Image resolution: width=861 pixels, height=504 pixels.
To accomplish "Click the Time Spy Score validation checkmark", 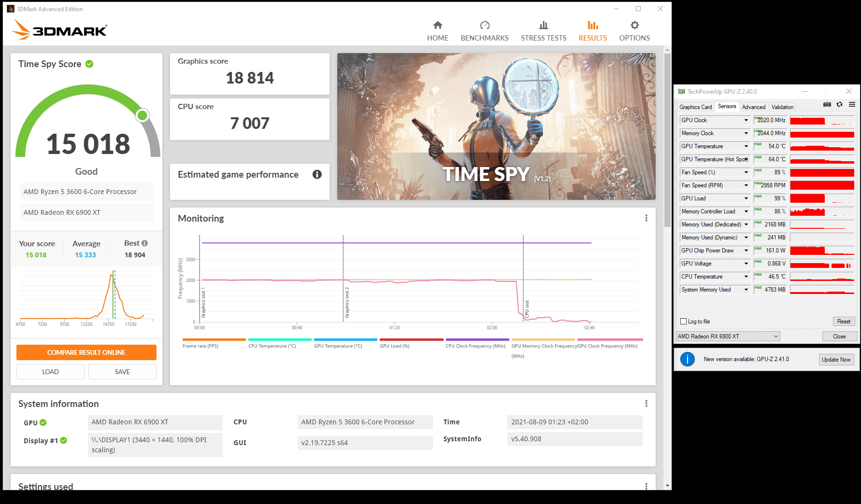I will coord(89,64).
